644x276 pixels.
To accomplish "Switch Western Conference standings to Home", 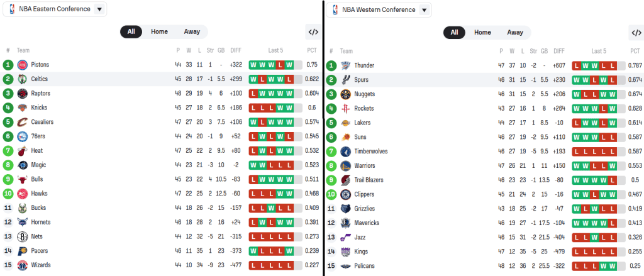I will [x=482, y=33].
